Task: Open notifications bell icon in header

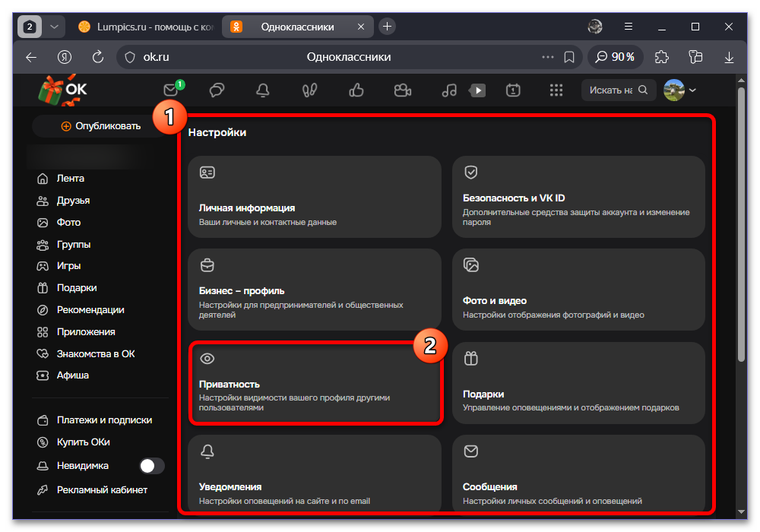Action: (x=263, y=90)
